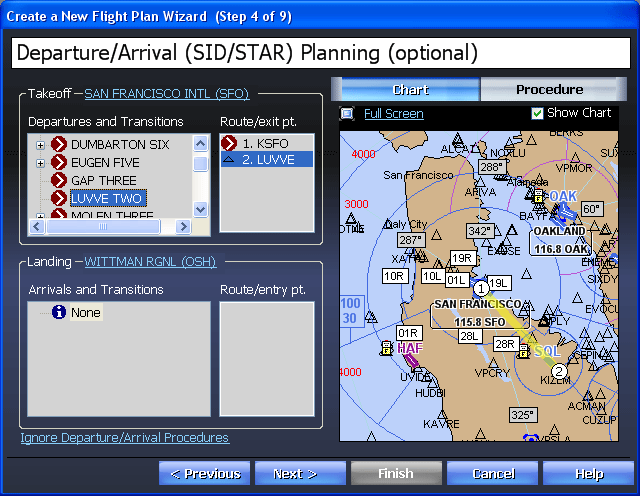The image size is (640, 496).
Task: Switch to the Chart tab
Action: [x=410, y=89]
